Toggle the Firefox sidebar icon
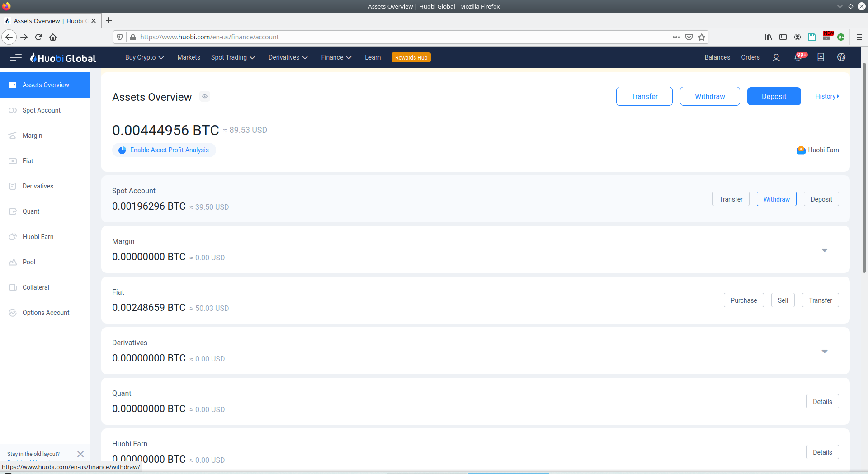The width and height of the screenshot is (868, 474). (x=783, y=37)
